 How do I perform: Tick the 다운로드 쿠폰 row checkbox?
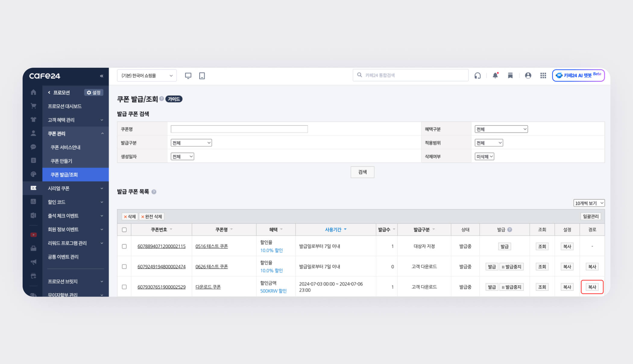click(x=124, y=287)
